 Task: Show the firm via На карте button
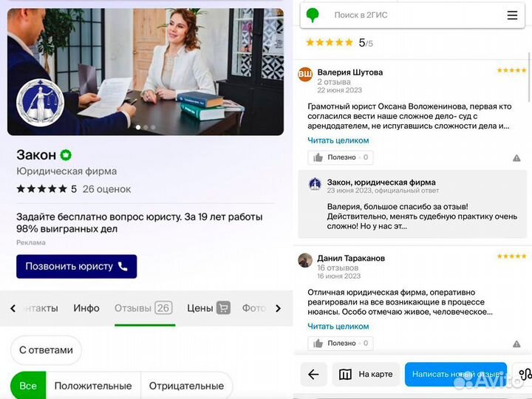(x=366, y=374)
